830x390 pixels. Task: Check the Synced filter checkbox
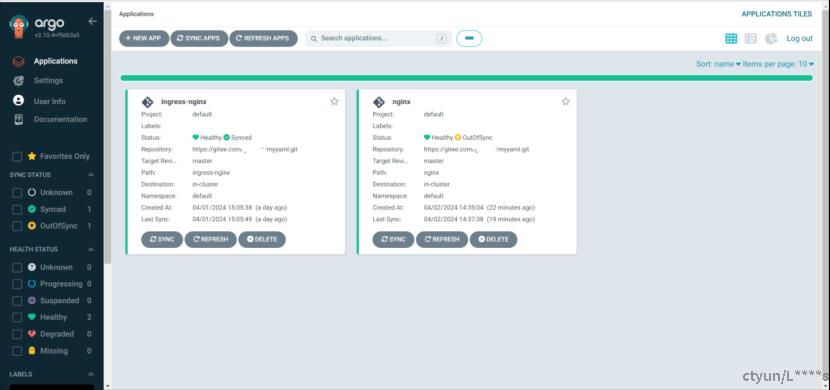pos(17,210)
